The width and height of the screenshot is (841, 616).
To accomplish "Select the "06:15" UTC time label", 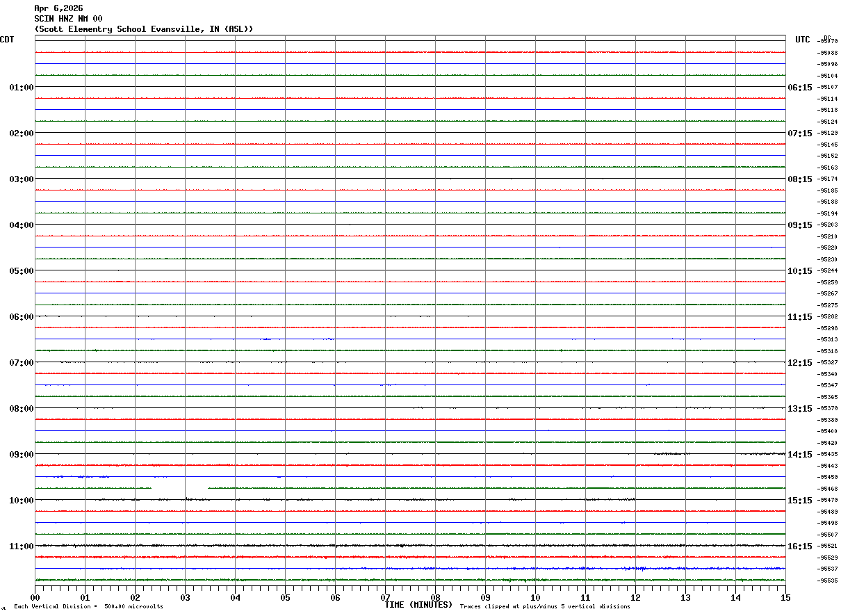I will [x=799, y=88].
